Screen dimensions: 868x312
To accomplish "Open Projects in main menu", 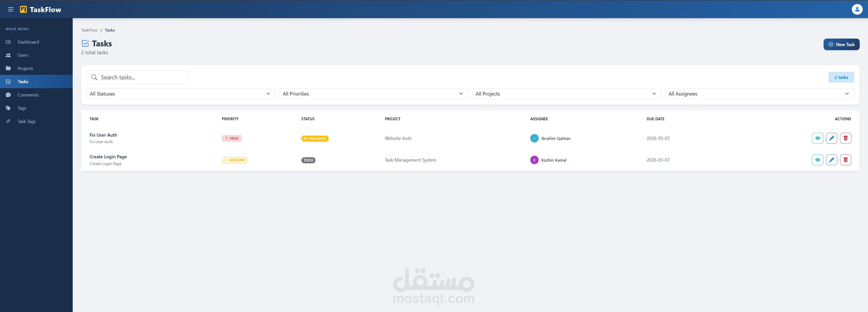I will (36, 68).
